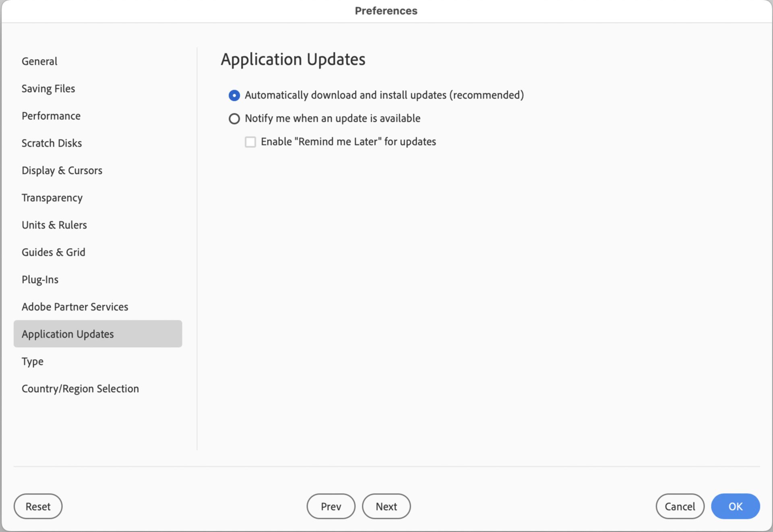Select notify me when update available
The image size is (773, 532).
(x=234, y=118)
